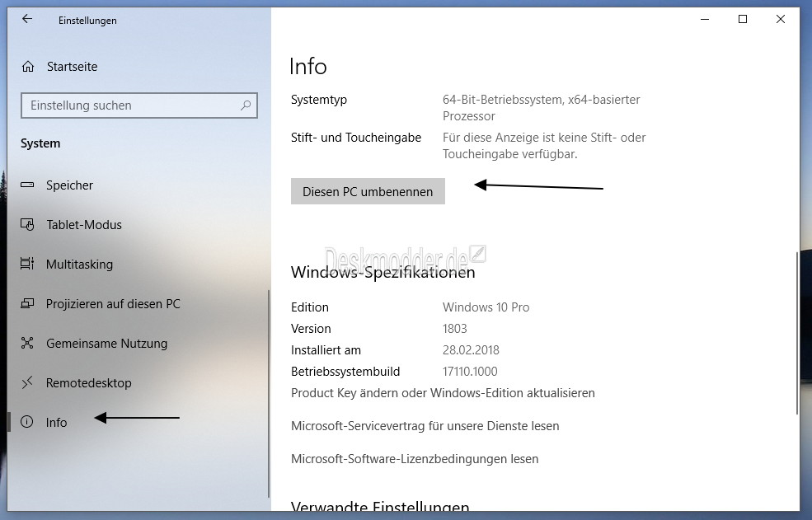Click the Stift- und Toucheingabe label

[356, 138]
